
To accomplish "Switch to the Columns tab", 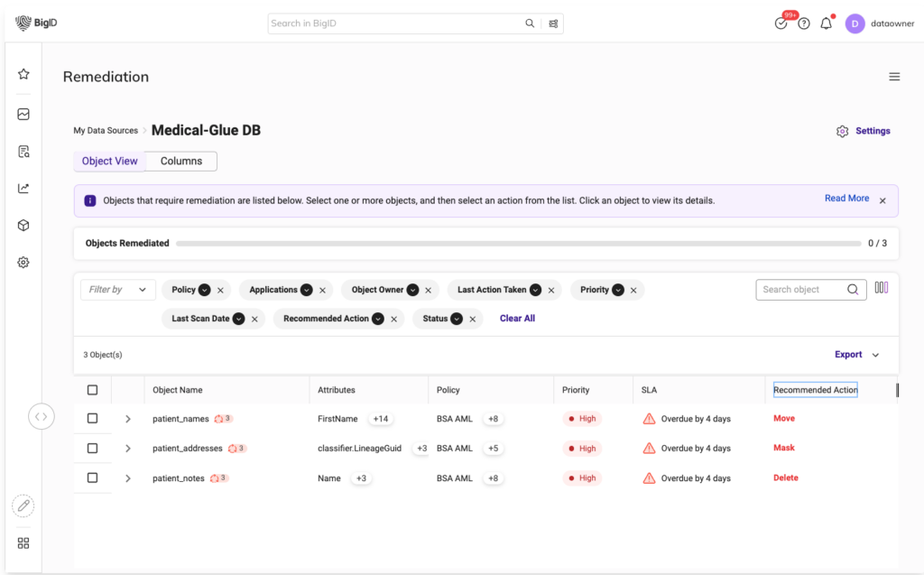I will (x=180, y=162).
